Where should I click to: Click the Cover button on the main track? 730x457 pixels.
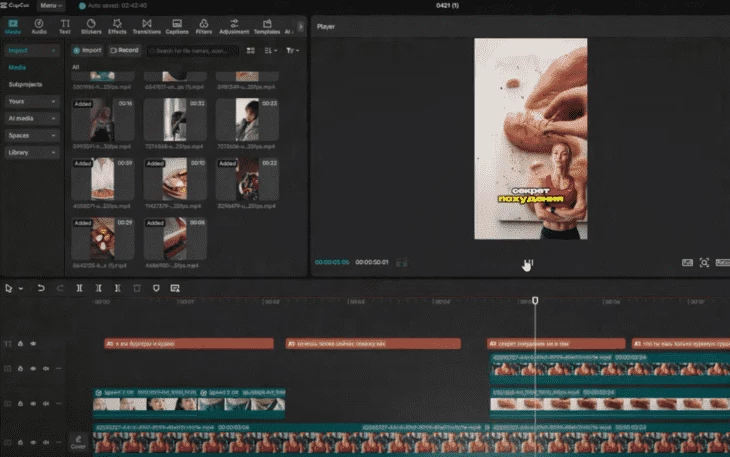[x=78, y=442]
